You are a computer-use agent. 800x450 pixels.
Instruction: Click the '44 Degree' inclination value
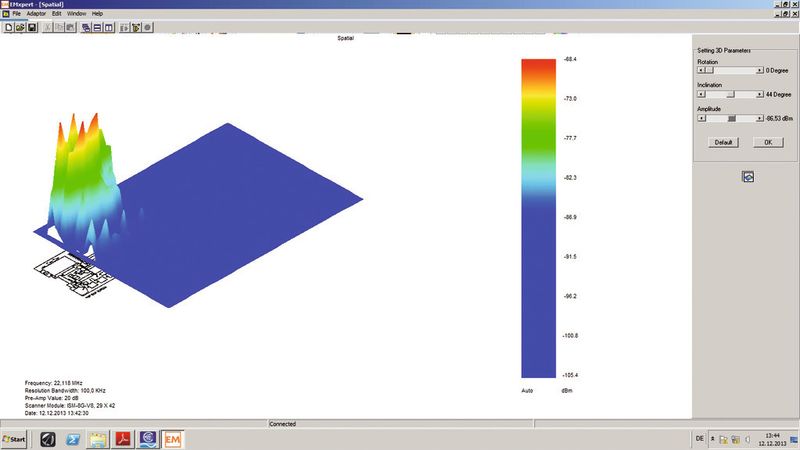coord(778,94)
